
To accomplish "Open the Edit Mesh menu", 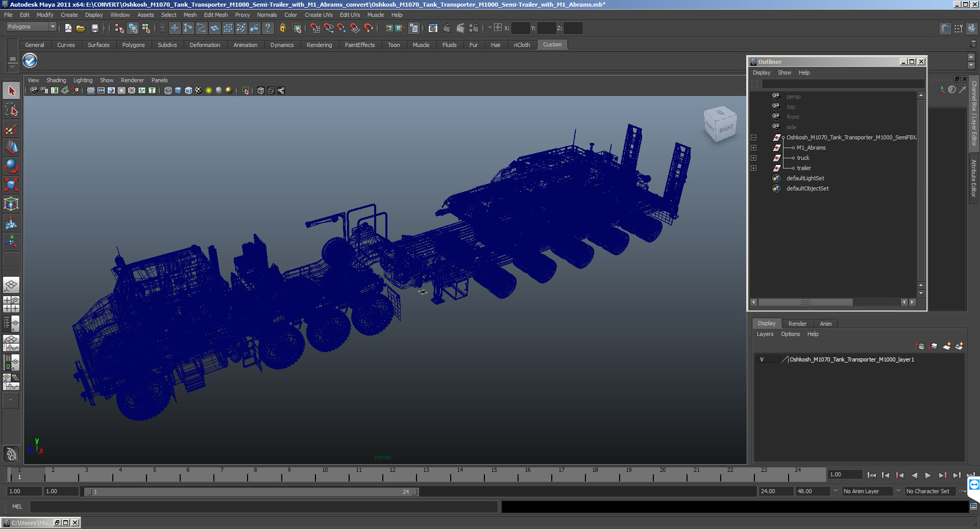I will tap(215, 15).
